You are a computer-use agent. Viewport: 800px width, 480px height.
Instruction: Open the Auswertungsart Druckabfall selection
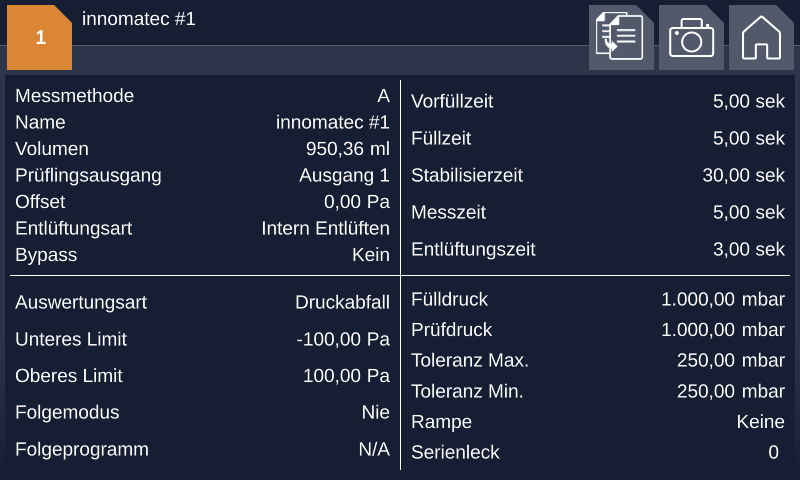pyautogui.click(x=342, y=302)
